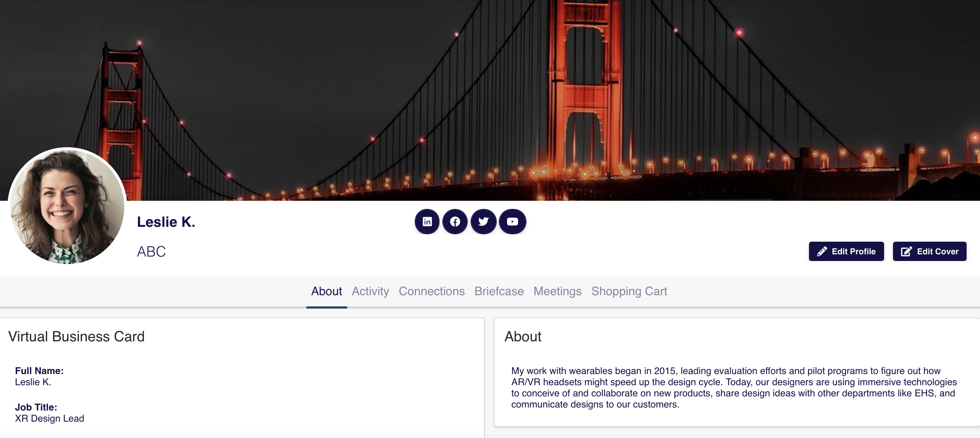Click the XR Design Lead job title
Viewport: 980px width, 438px height.
[49, 418]
